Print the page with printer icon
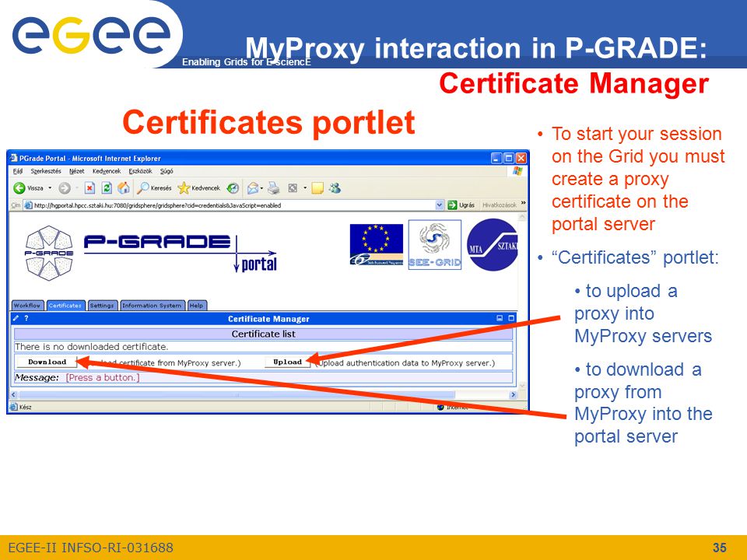This screenshot has height=560, width=747. point(273,188)
